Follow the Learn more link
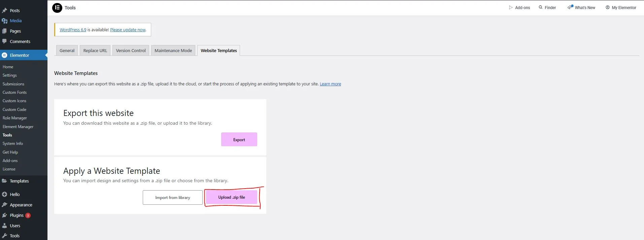 tap(330, 84)
